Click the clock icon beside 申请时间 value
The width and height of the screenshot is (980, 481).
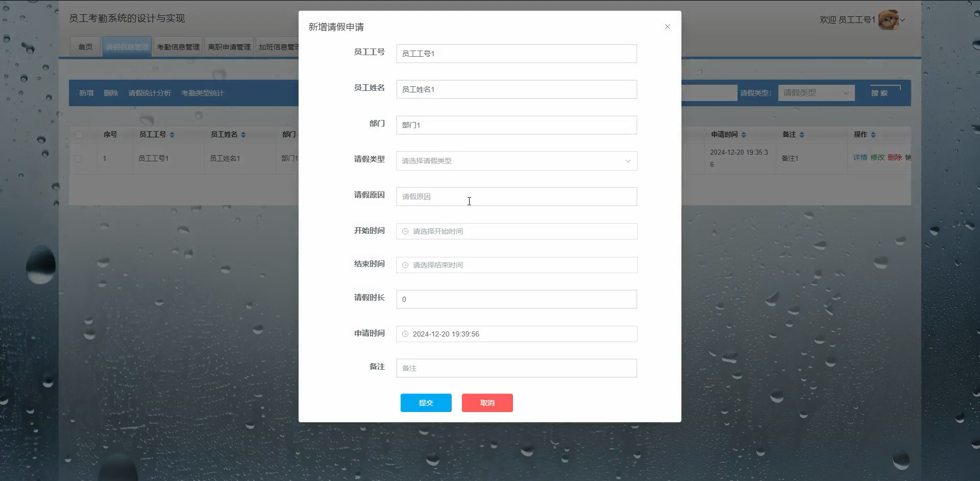pyautogui.click(x=405, y=334)
